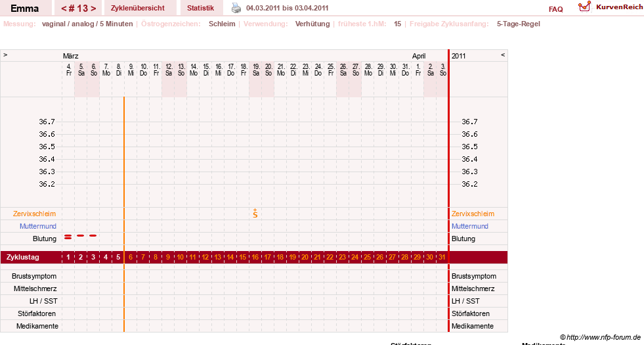
Task: Click the S+ cervical mucus symbol on March 19
Action: [x=255, y=214]
